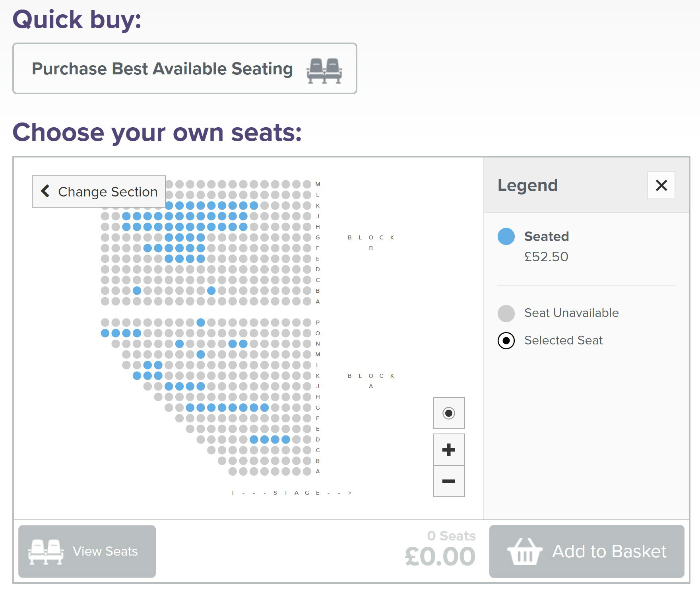The image size is (700, 593).
Task: Click the zoom in plus icon
Action: click(448, 450)
